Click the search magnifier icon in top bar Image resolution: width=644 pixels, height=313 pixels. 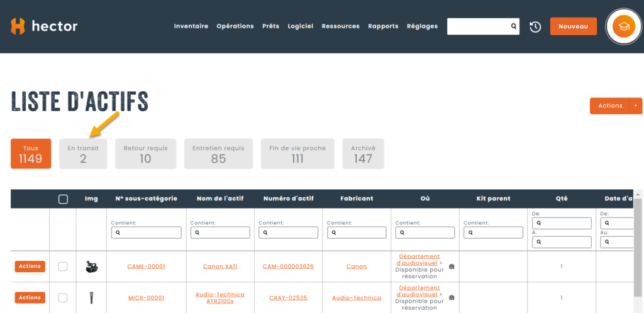click(x=513, y=26)
